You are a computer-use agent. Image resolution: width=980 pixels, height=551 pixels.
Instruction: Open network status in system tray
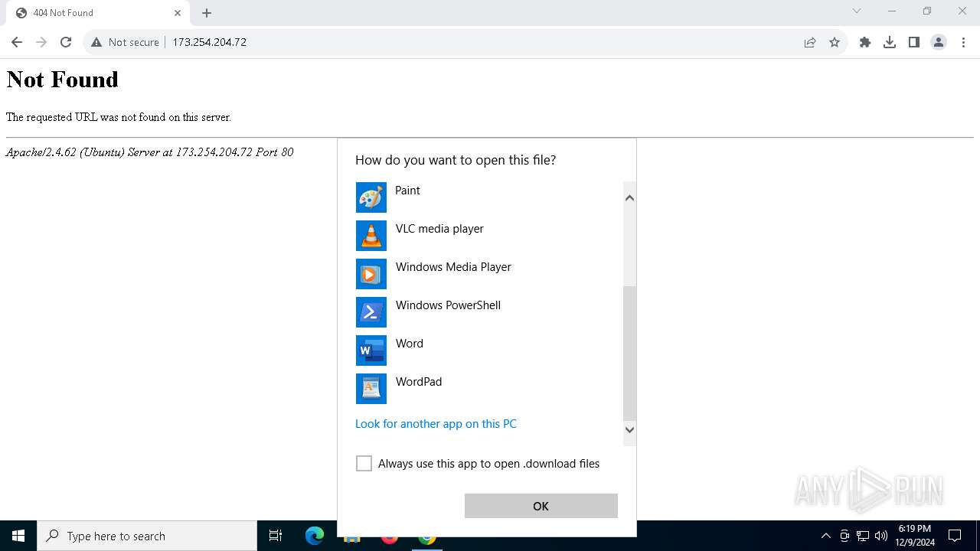tap(863, 536)
